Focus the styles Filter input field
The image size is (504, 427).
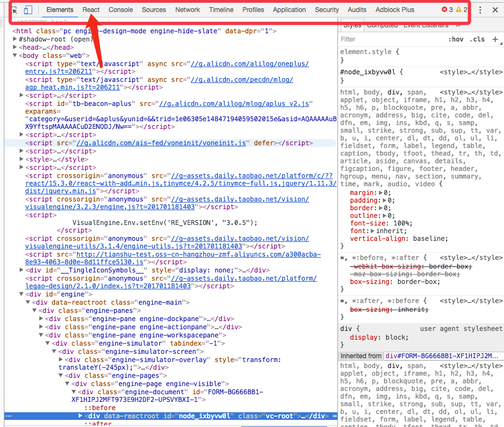(392, 39)
